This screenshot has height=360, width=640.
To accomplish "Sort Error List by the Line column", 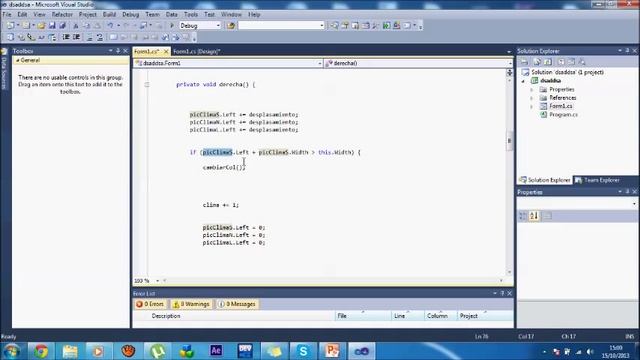I will 407,316.
